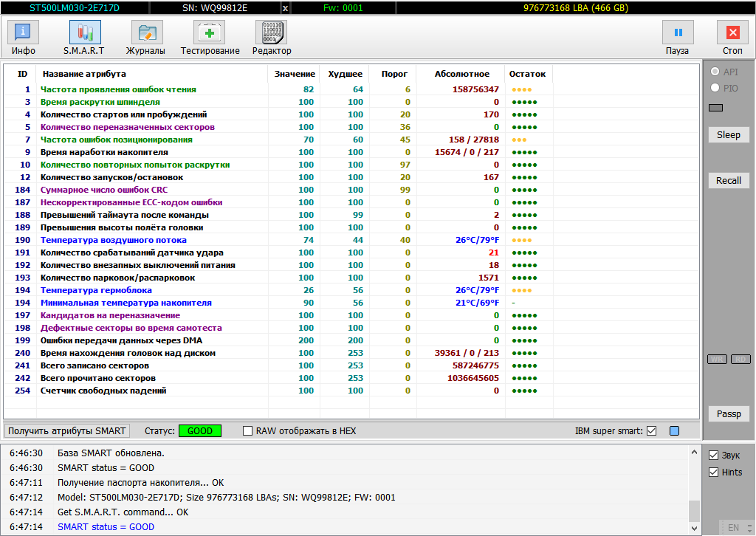
Task: Switch to the S.M.A.R.T view
Action: pyautogui.click(x=84, y=38)
